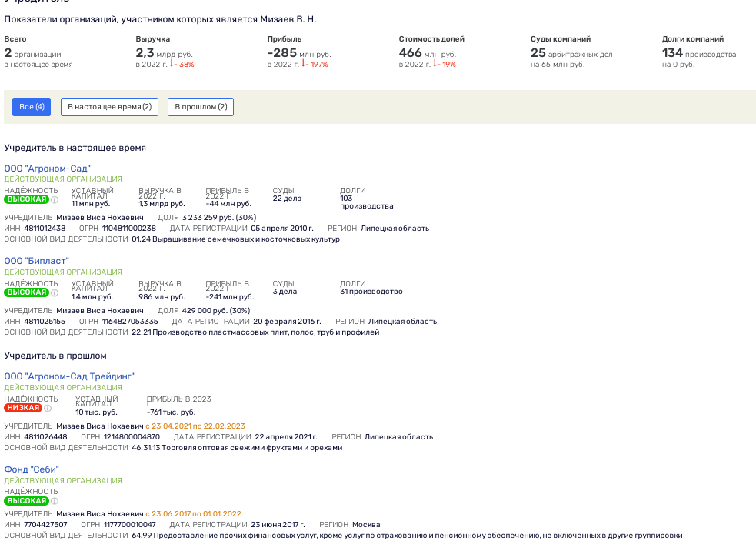Click registration date 22 апреля 2021 г.

tap(286, 437)
